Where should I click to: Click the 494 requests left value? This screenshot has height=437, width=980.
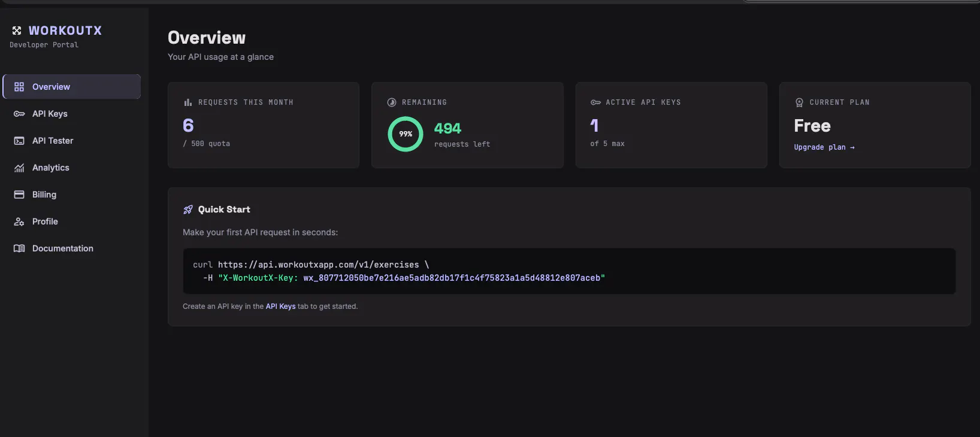pos(447,129)
